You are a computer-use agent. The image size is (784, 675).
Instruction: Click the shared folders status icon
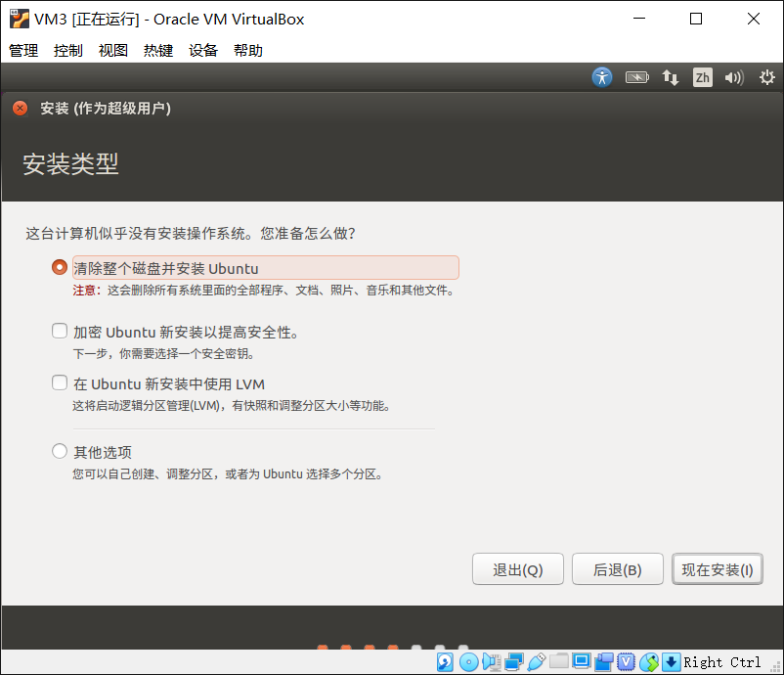tap(558, 662)
